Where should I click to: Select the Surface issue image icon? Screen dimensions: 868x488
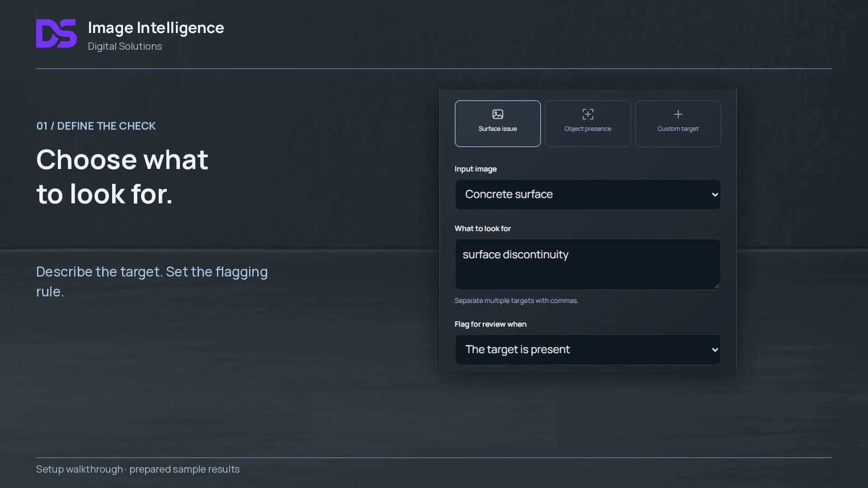[x=498, y=114]
